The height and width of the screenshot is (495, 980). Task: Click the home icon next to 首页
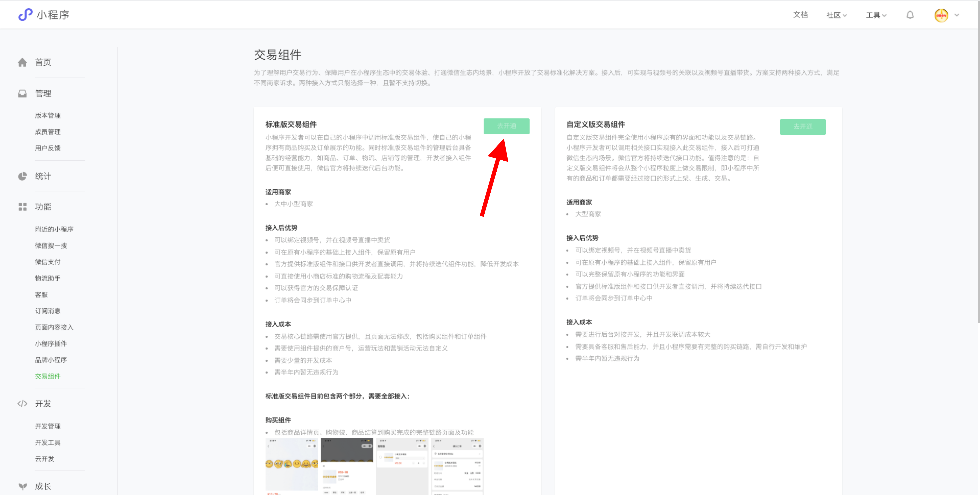pyautogui.click(x=22, y=62)
